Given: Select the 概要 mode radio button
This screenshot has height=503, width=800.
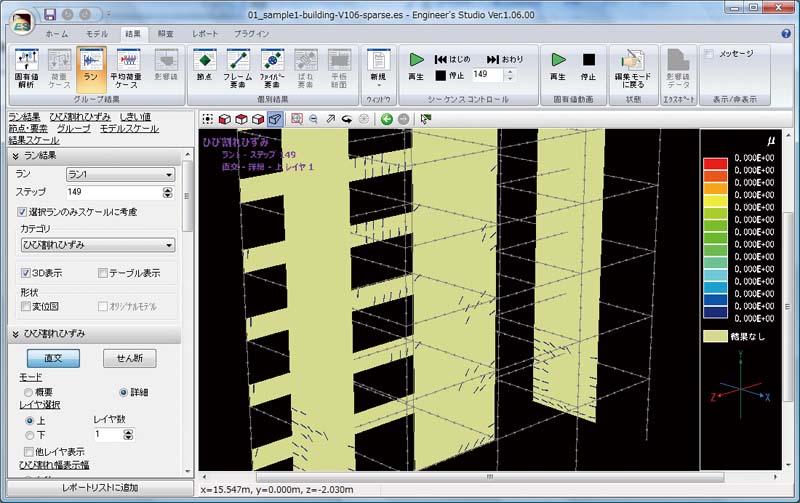Looking at the screenshot, I should 28,392.
